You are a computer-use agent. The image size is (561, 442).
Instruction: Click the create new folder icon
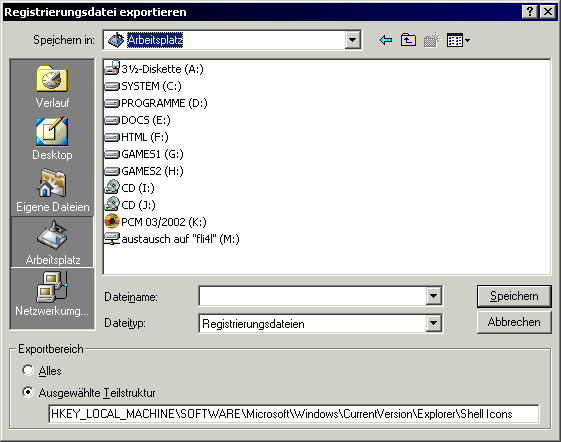click(x=431, y=40)
